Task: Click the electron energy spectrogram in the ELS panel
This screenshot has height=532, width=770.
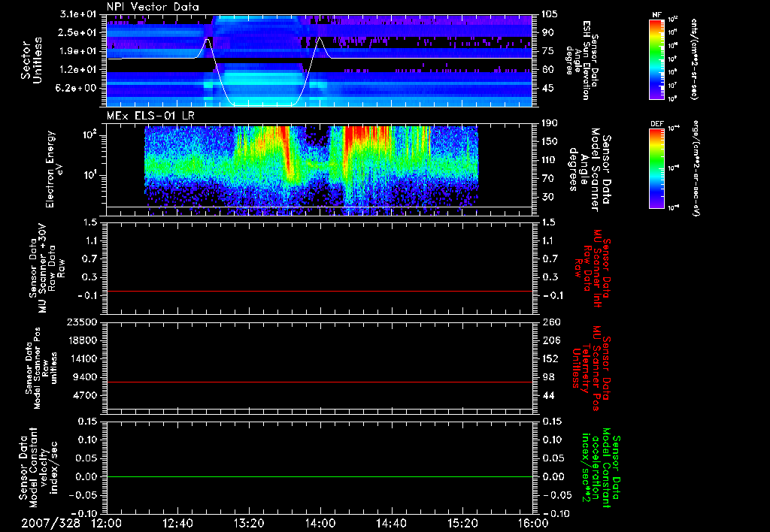Action: pos(311,169)
